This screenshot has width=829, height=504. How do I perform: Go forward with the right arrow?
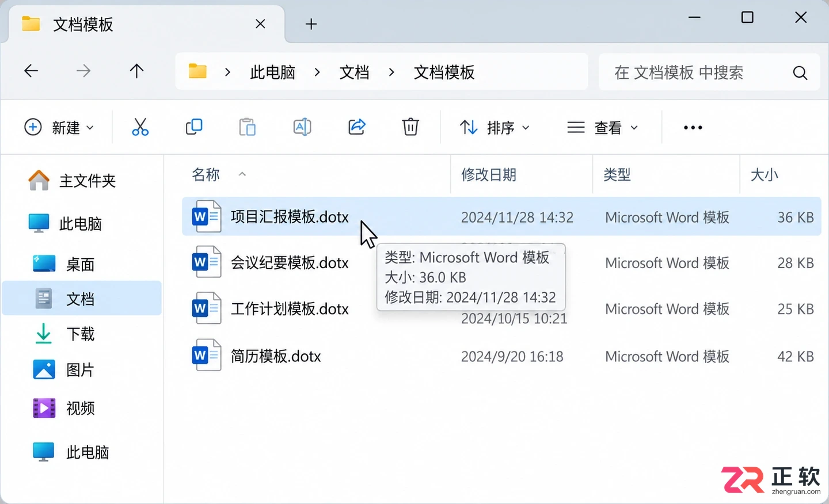83,71
